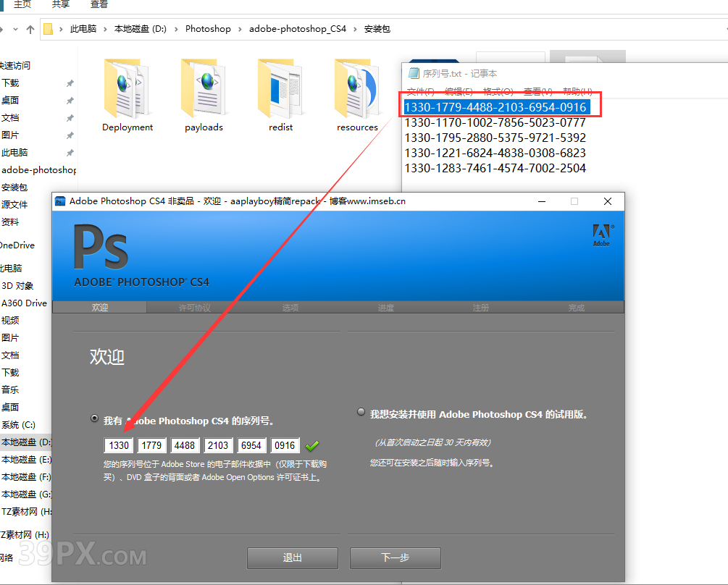Screen dimensions: 728x585
Task: Choose the trial version radio option
Action: coord(361,411)
